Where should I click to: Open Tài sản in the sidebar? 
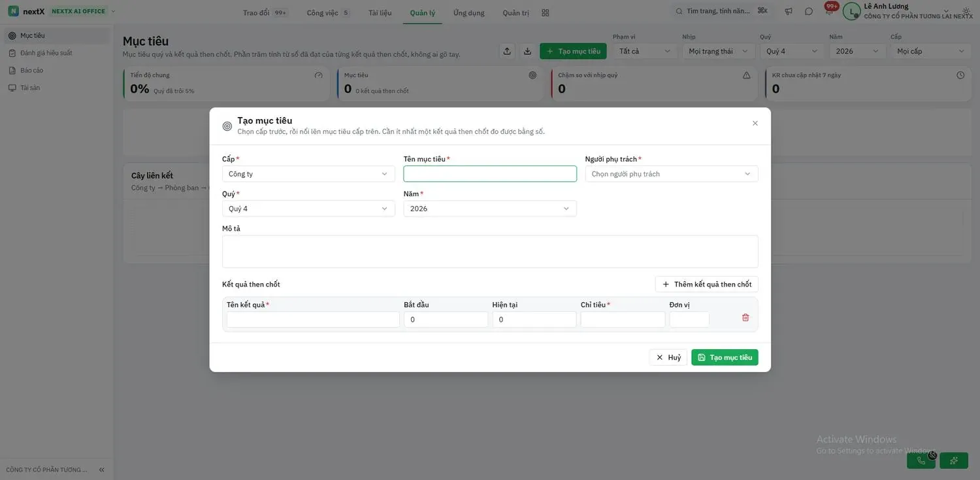point(57,88)
